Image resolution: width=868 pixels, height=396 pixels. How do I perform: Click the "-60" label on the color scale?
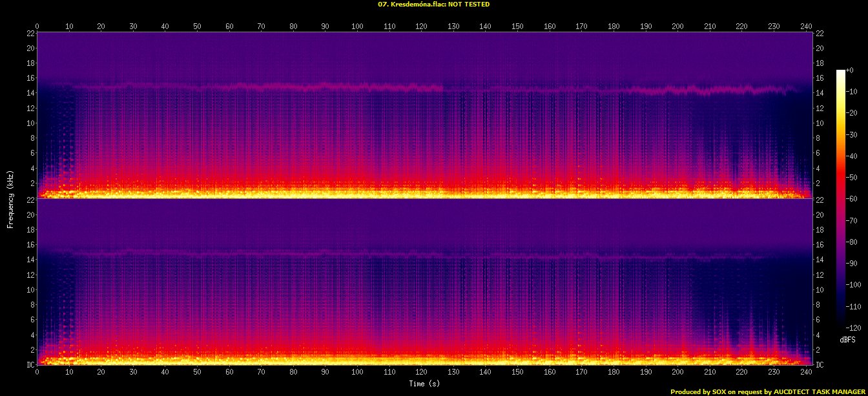(x=851, y=199)
